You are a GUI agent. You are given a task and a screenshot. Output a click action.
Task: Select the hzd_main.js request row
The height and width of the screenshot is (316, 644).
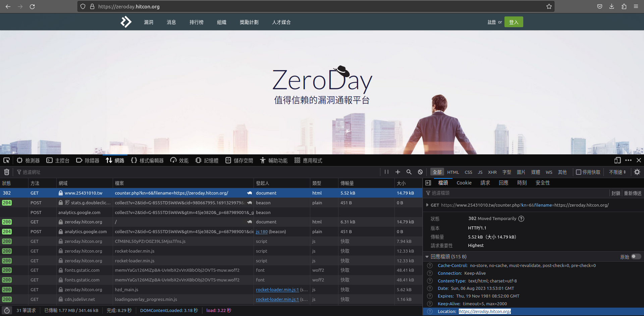[x=211, y=290]
